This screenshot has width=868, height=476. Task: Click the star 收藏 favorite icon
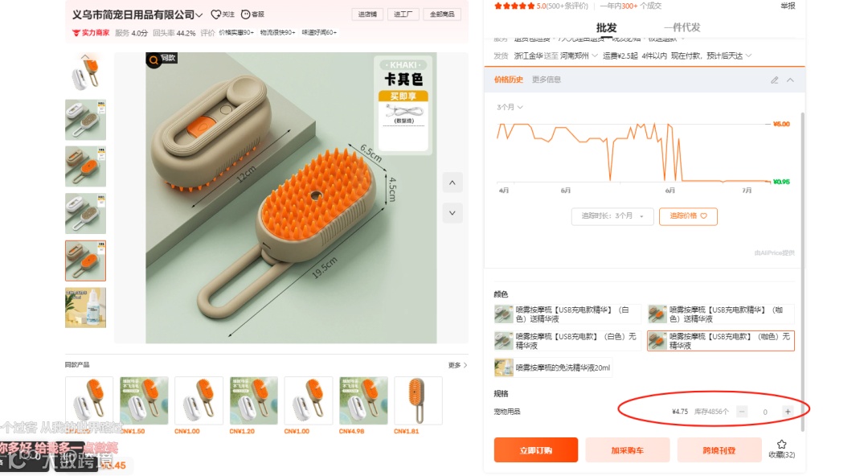782,445
